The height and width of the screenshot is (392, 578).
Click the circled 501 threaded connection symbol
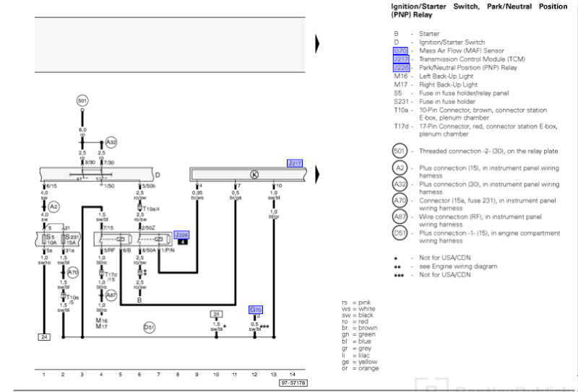pyautogui.click(x=82, y=100)
